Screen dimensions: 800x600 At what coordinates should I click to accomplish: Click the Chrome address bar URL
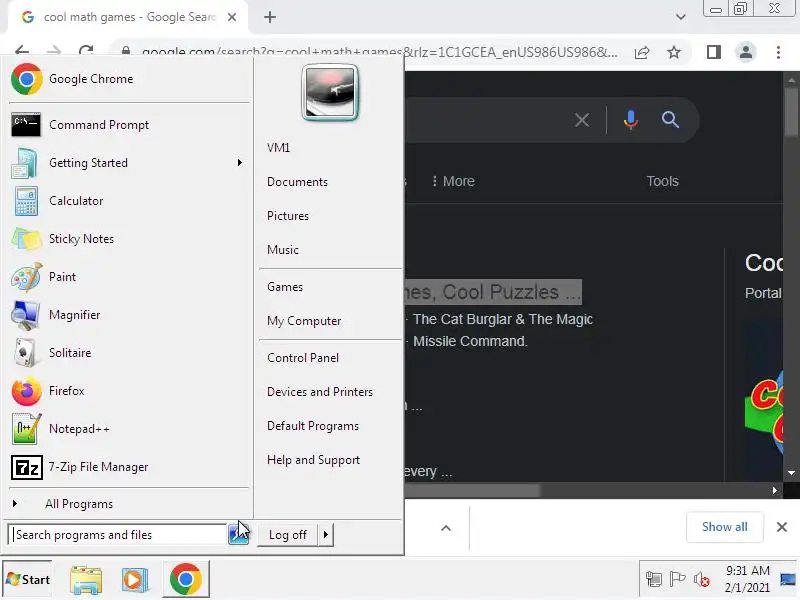(x=380, y=52)
